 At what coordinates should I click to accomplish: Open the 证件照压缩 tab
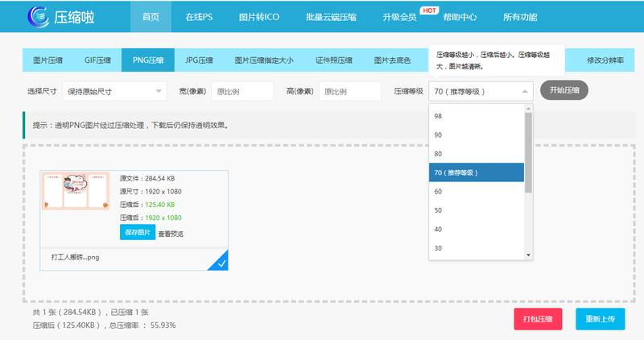(334, 60)
